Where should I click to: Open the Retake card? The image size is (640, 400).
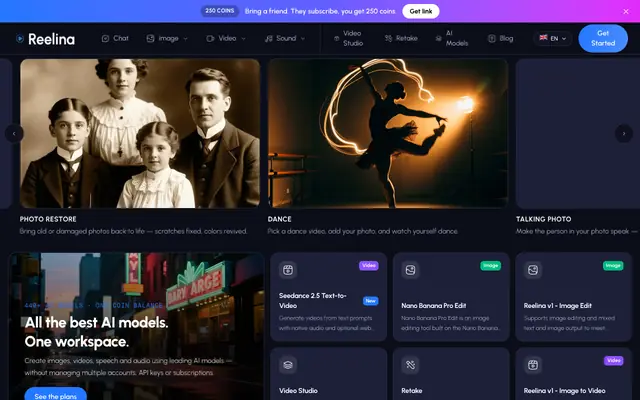point(451,374)
